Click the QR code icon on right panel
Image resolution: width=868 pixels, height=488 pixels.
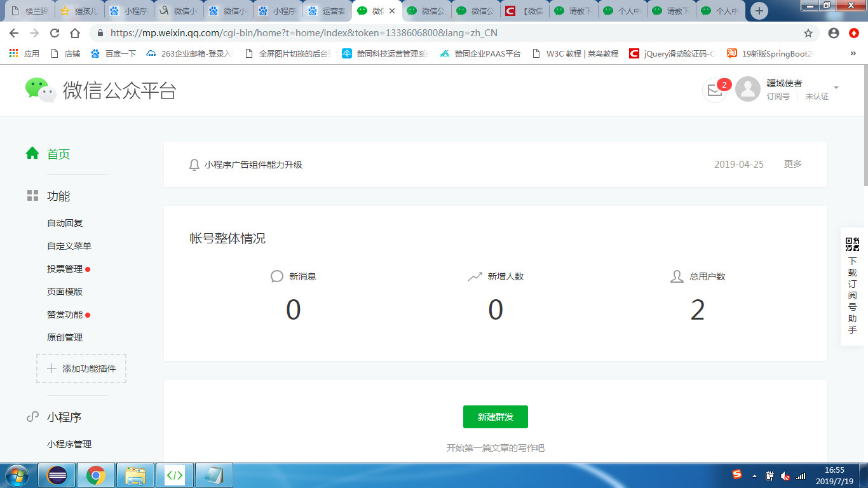852,244
